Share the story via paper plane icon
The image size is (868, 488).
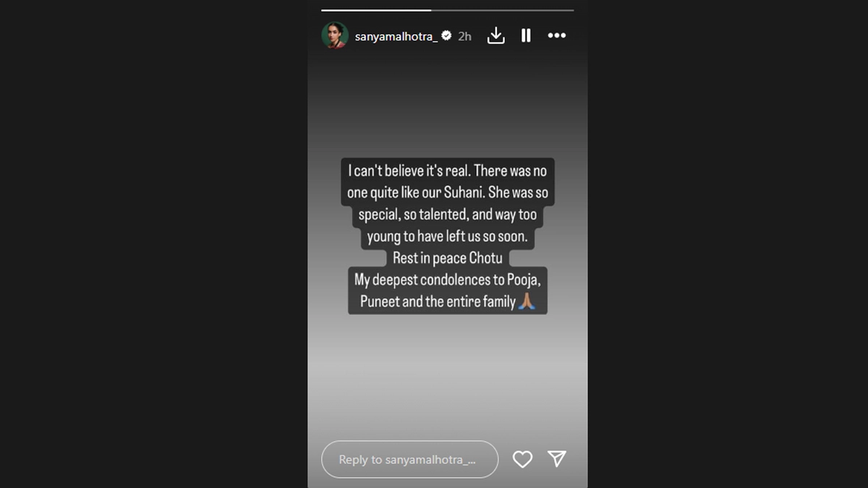point(556,458)
